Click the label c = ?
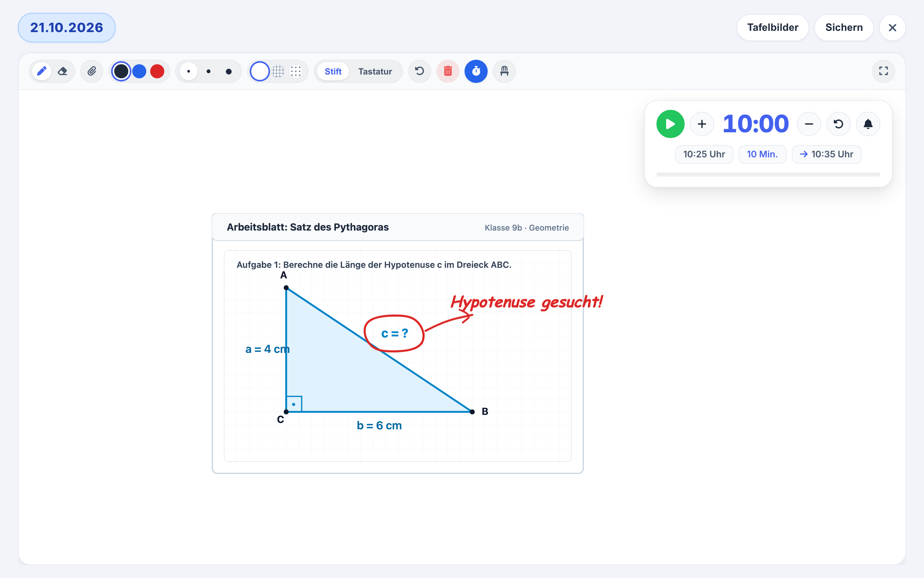The width and height of the screenshot is (924, 578). coord(394,333)
